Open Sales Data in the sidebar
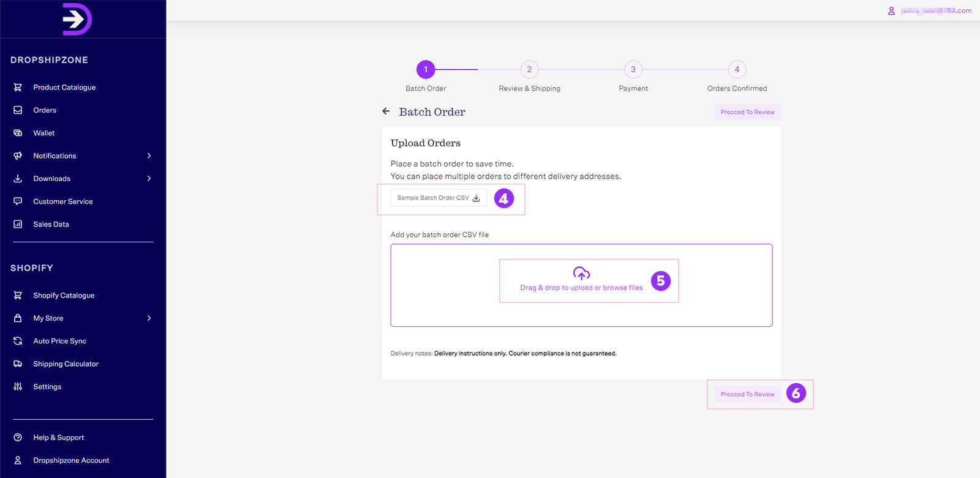Viewport: 980px width, 478px height. [x=51, y=225]
